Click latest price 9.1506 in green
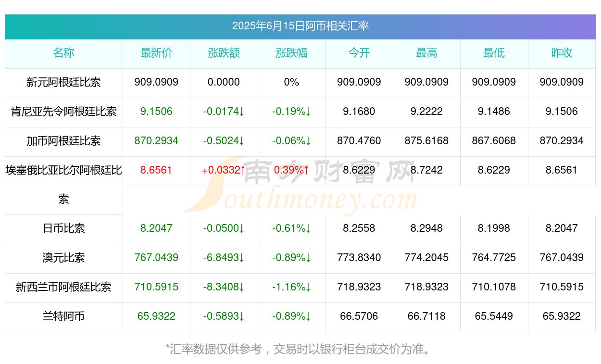Screen dimensions: 601x364 pos(156,112)
